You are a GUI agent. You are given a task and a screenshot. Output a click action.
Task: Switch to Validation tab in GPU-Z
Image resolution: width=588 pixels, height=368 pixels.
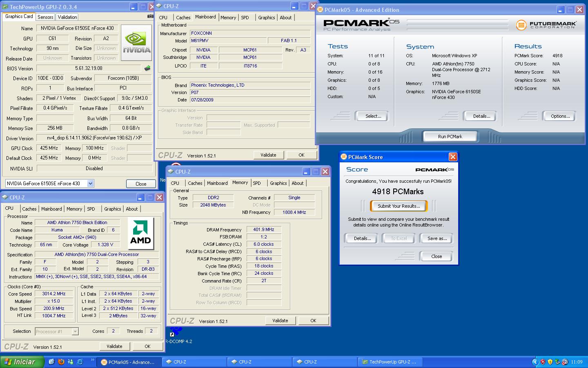(x=67, y=17)
